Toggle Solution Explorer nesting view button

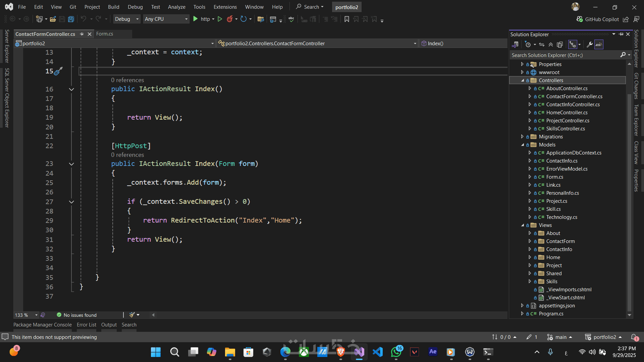tap(573, 45)
